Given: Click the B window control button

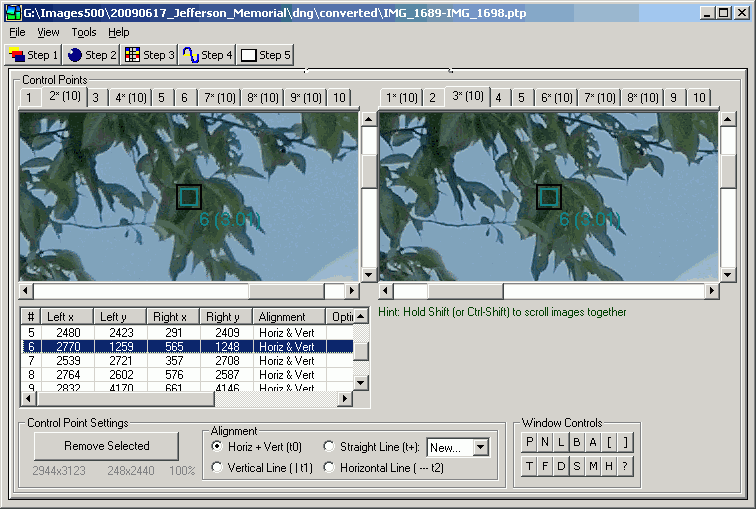Looking at the screenshot, I should pyautogui.click(x=577, y=442).
